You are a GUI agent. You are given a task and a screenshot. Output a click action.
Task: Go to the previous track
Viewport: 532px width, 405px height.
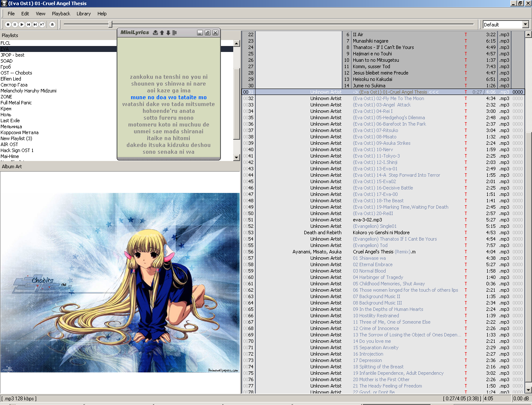tap(28, 25)
